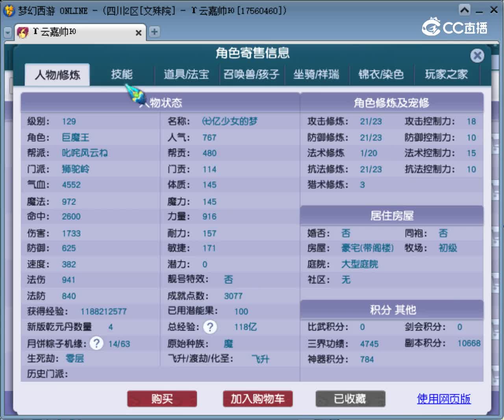The image size is (504, 420).
Task: Click the grey 已收藏 button
Action: [350, 399]
